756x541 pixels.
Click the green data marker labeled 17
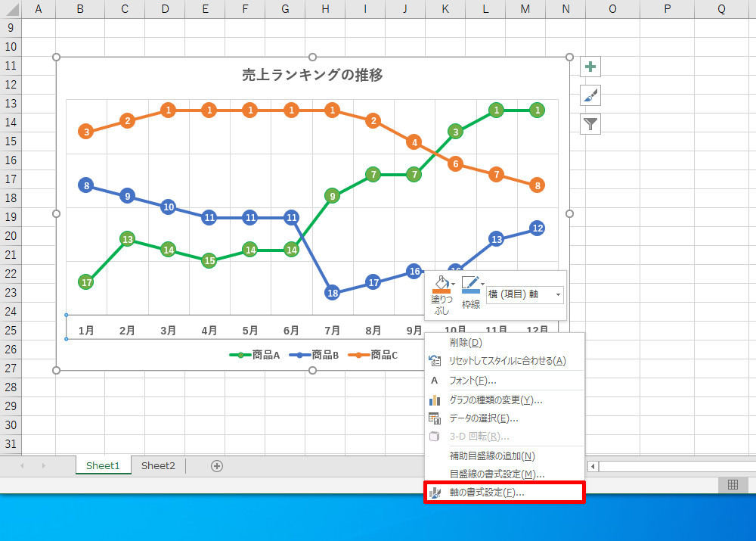coord(86,282)
